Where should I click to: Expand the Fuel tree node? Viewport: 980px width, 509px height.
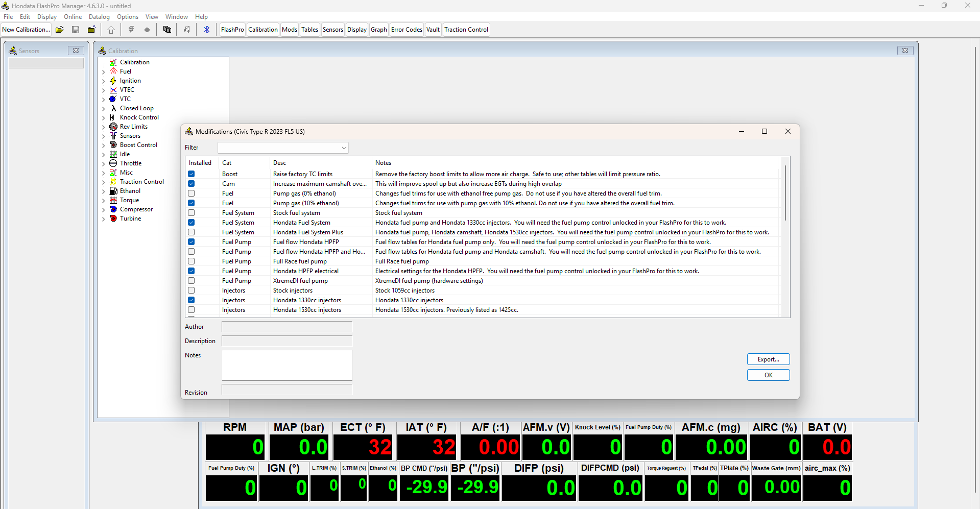tap(104, 72)
